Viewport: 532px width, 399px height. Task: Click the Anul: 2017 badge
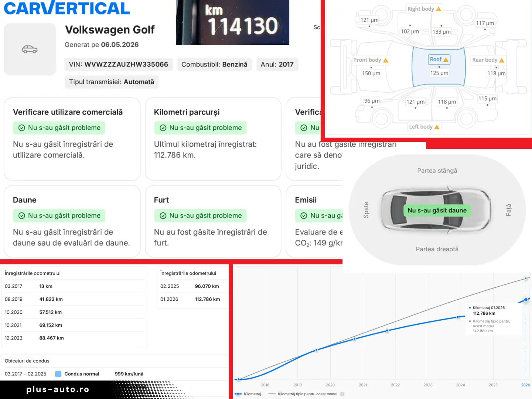(277, 64)
